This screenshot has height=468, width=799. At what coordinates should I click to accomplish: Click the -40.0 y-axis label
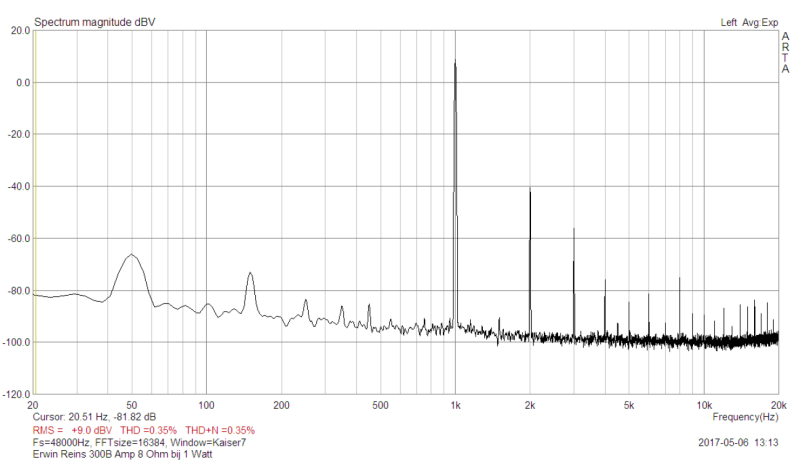tap(19, 187)
